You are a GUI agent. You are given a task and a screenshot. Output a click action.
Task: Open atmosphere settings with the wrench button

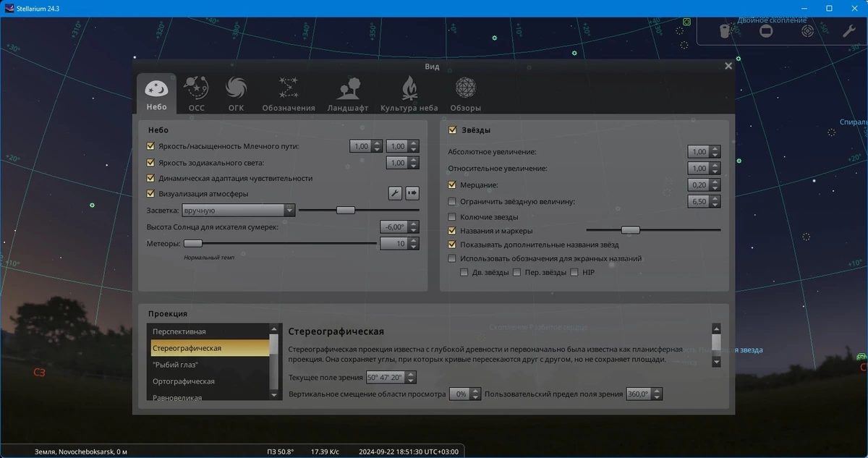(395, 193)
